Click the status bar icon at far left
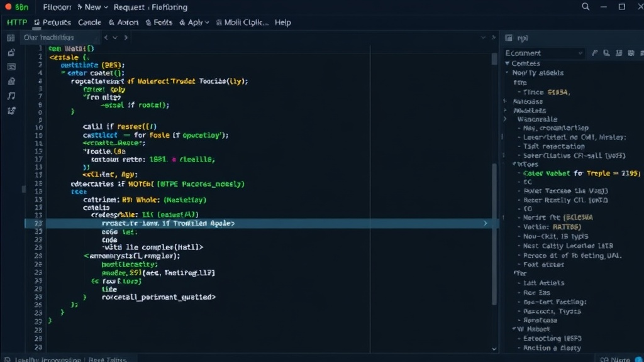The image size is (644, 362). 7,359
